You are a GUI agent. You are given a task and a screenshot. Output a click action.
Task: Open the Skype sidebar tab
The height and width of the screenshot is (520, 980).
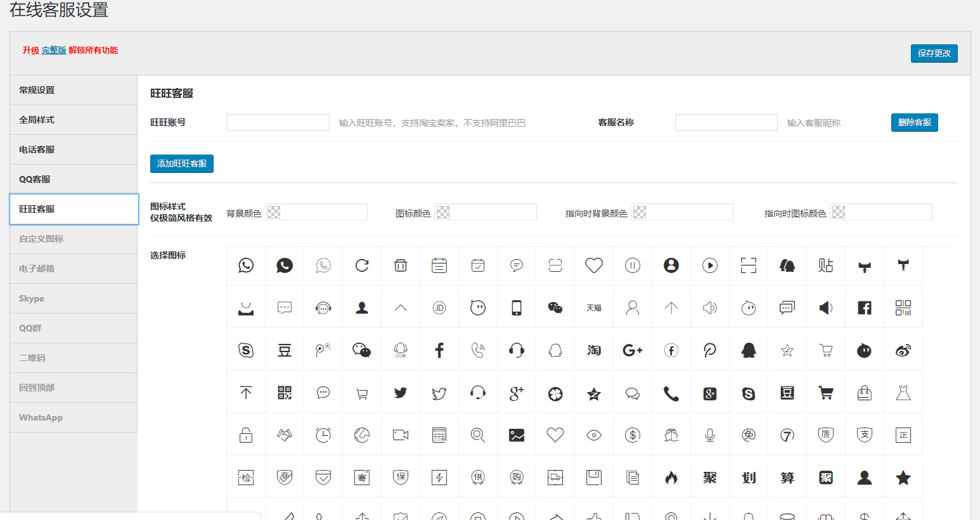[74, 298]
